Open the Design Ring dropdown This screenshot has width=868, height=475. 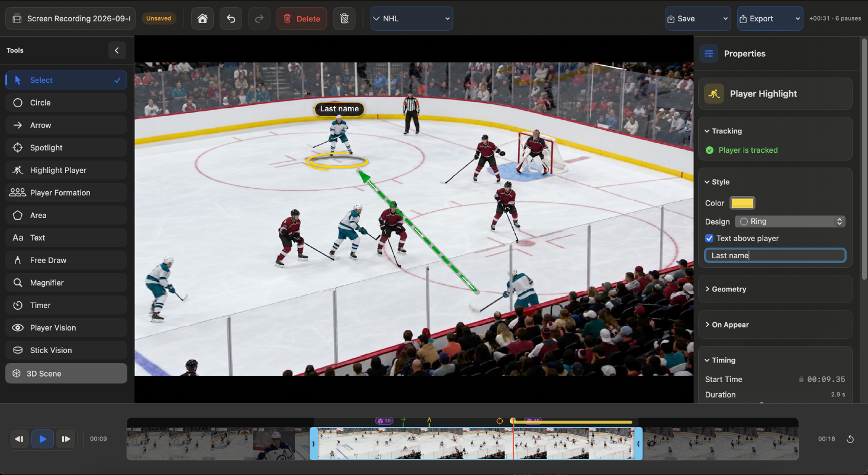point(790,222)
